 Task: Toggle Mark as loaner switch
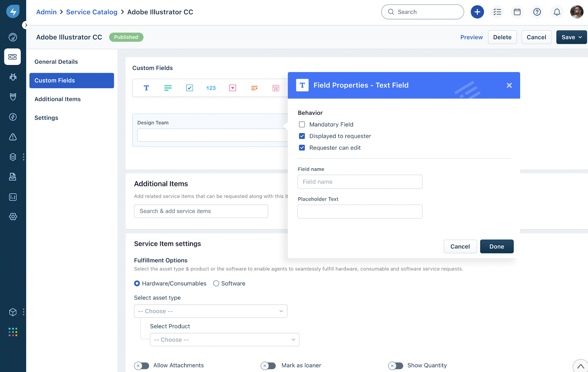pyautogui.click(x=268, y=366)
